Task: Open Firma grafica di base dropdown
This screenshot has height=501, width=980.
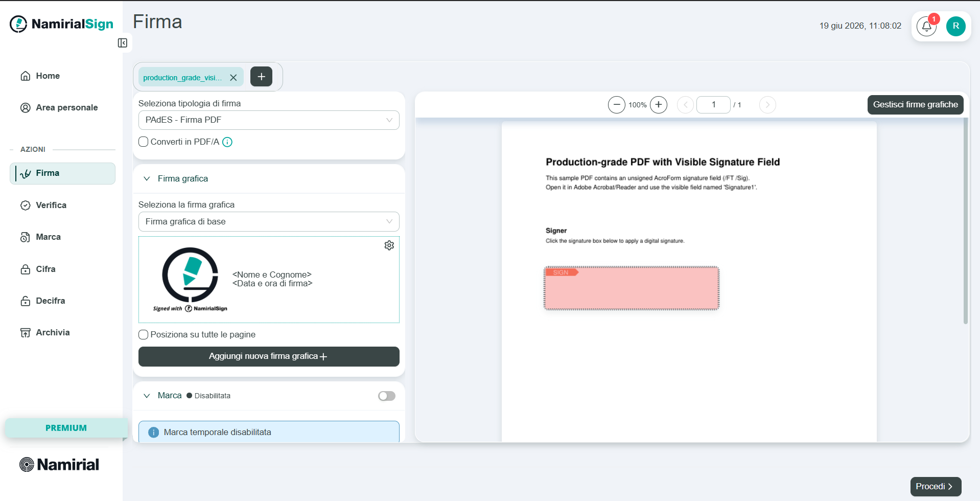Action: click(x=269, y=221)
